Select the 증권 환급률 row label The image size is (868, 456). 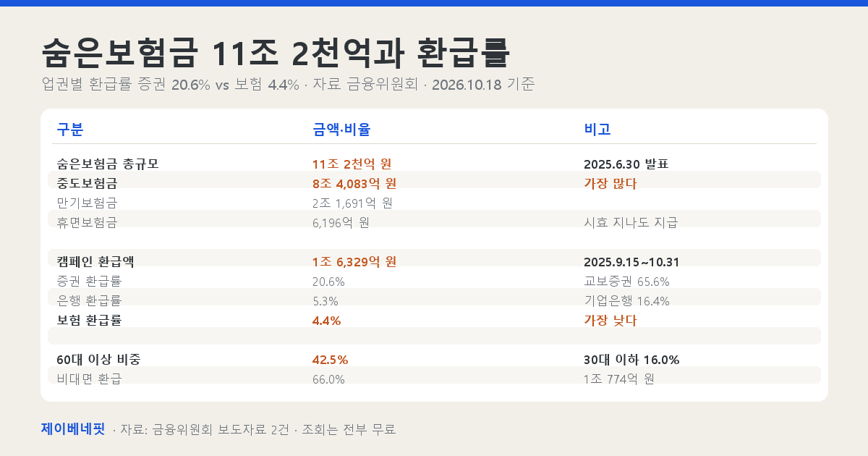coord(89,281)
